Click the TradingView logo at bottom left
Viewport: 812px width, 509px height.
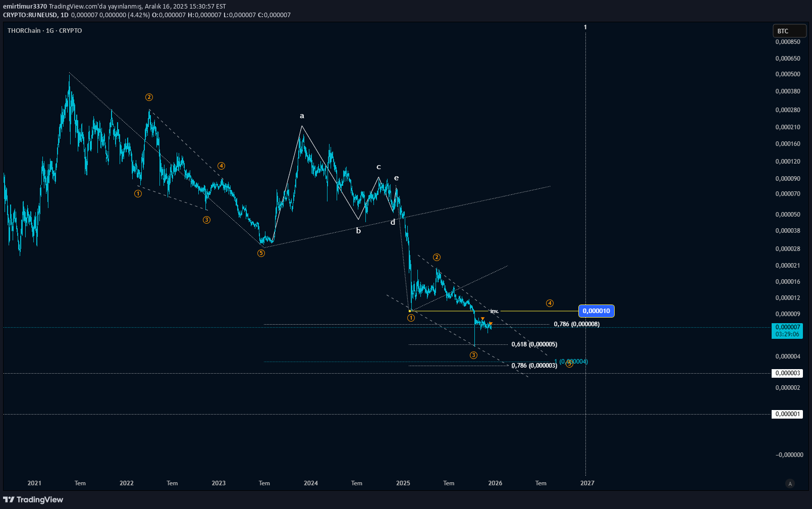(33, 499)
